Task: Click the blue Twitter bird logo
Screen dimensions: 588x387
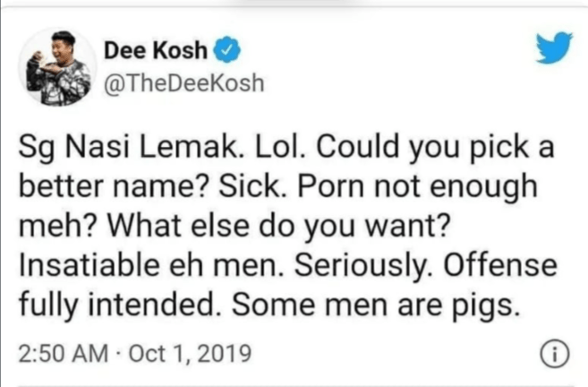Action: 554,47
